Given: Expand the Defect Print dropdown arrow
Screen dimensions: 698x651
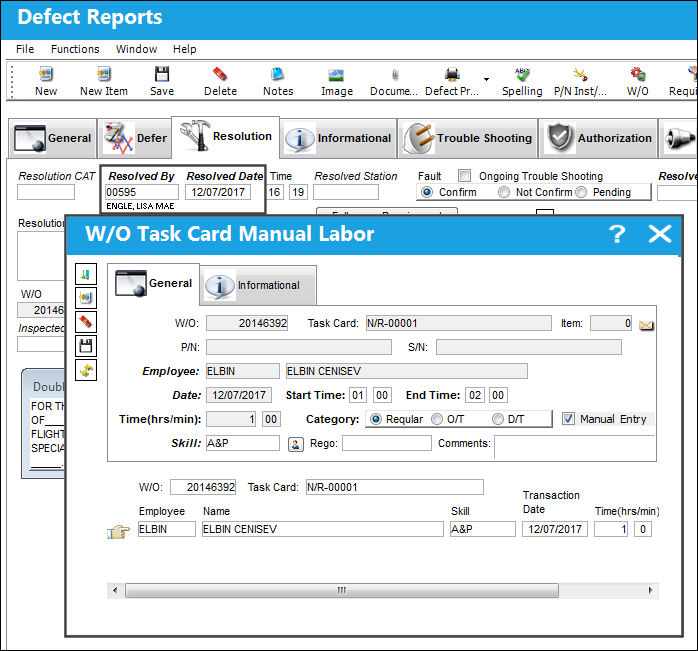Looking at the screenshot, I should coord(486,79).
